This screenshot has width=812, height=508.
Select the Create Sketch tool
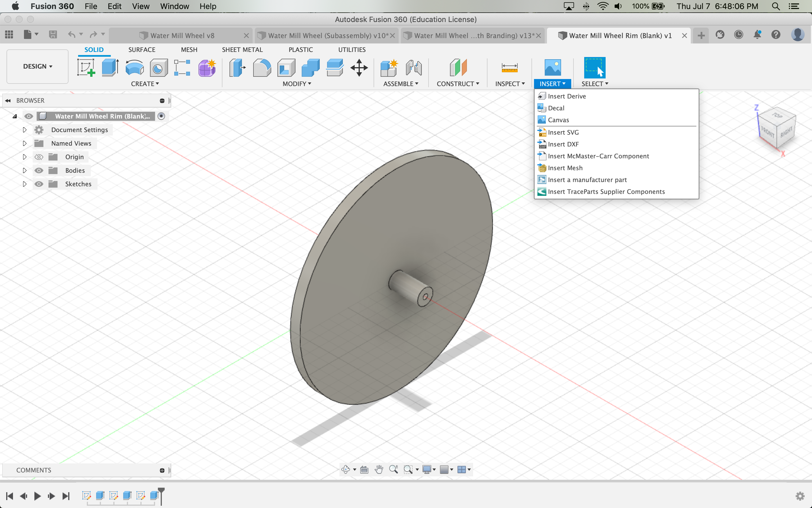86,67
